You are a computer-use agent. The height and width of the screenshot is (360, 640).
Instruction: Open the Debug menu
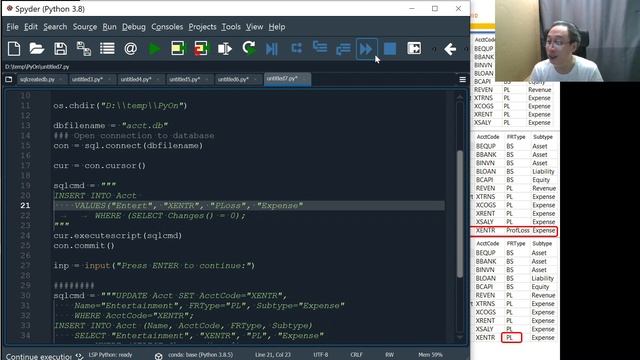pyautogui.click(x=134, y=27)
